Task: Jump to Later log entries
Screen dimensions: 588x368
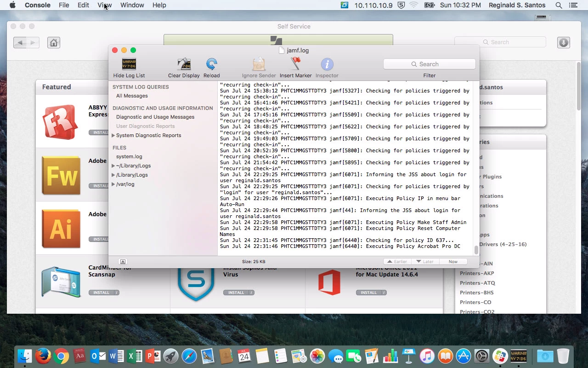Action: tap(425, 261)
